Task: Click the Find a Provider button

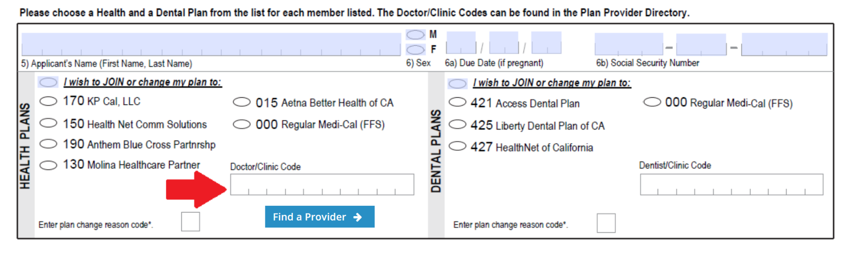Action: point(319,217)
